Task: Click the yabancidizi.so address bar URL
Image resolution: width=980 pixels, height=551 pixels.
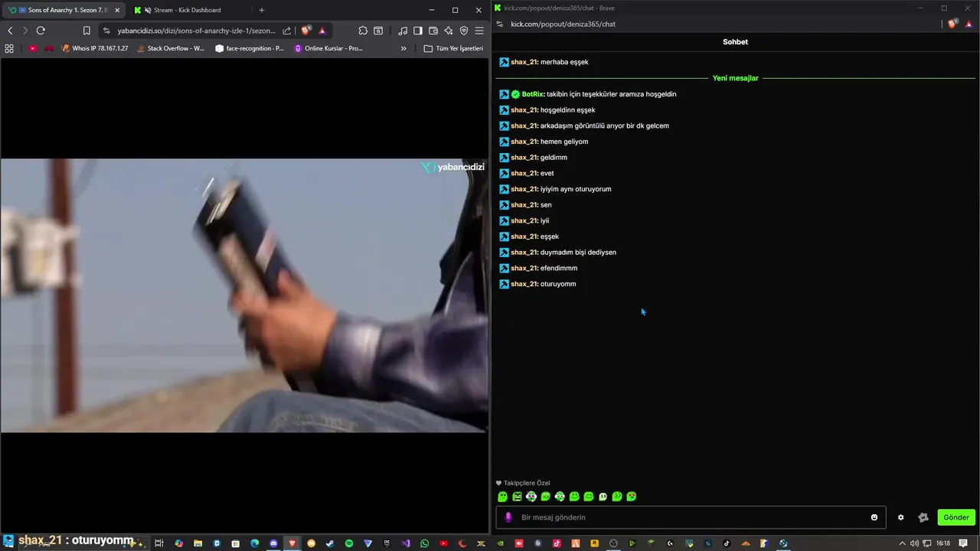Action: coord(196,31)
